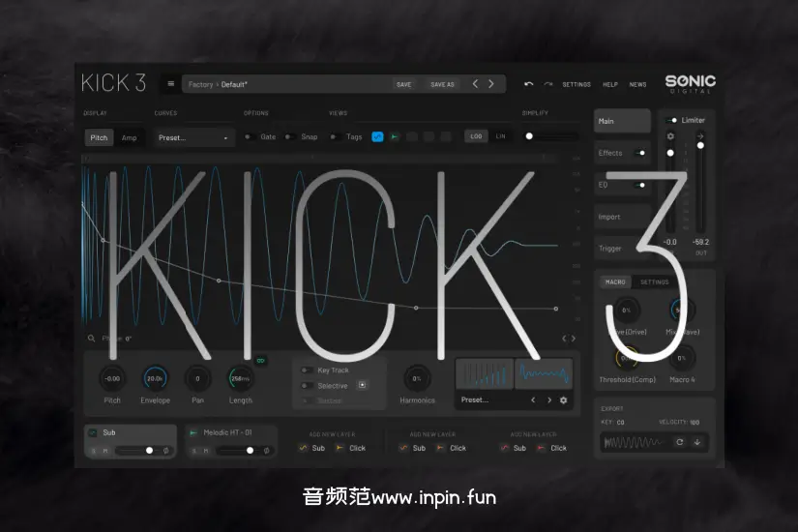Click the SAVE button
Screen dimensions: 798x532
[x=404, y=84]
